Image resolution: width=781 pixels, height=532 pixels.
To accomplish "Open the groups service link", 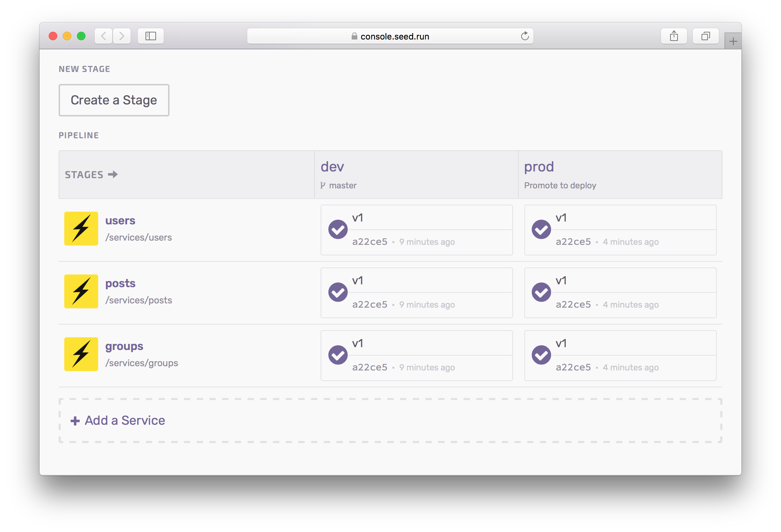I will pos(124,346).
